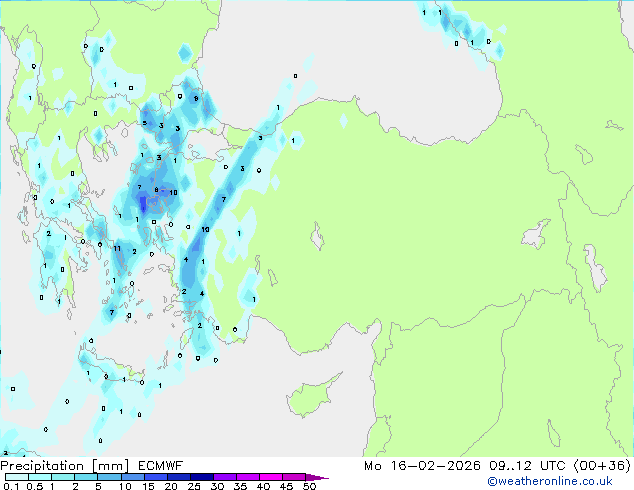Screen dimensions: 634x490
Task: Click the 'ECMWF' model label
Action: coord(161,466)
